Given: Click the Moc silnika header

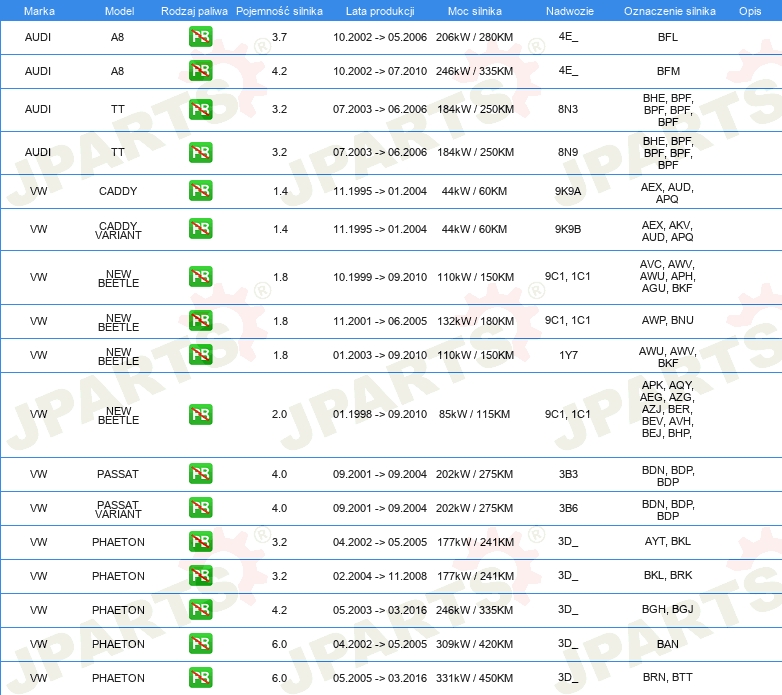Looking at the screenshot, I should click(x=475, y=10).
